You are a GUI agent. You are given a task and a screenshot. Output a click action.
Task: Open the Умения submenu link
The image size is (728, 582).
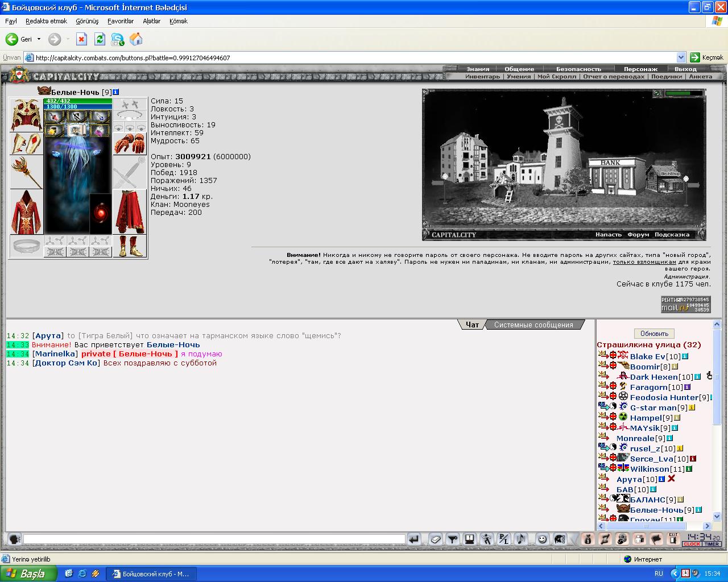(x=519, y=76)
